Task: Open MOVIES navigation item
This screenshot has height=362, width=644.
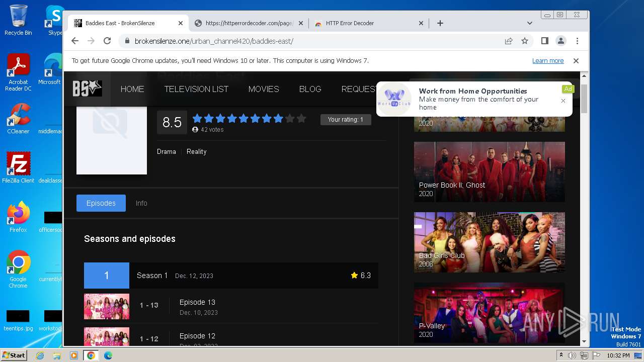Action: coord(264,89)
